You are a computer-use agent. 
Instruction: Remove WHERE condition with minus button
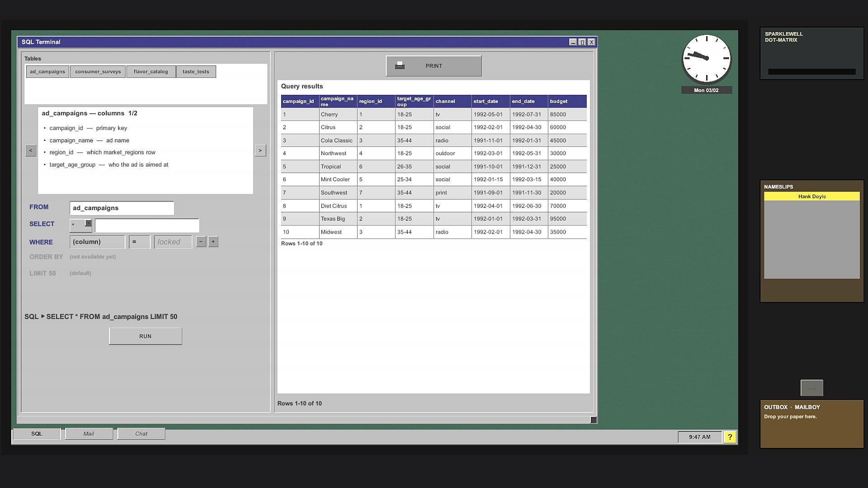(201, 242)
